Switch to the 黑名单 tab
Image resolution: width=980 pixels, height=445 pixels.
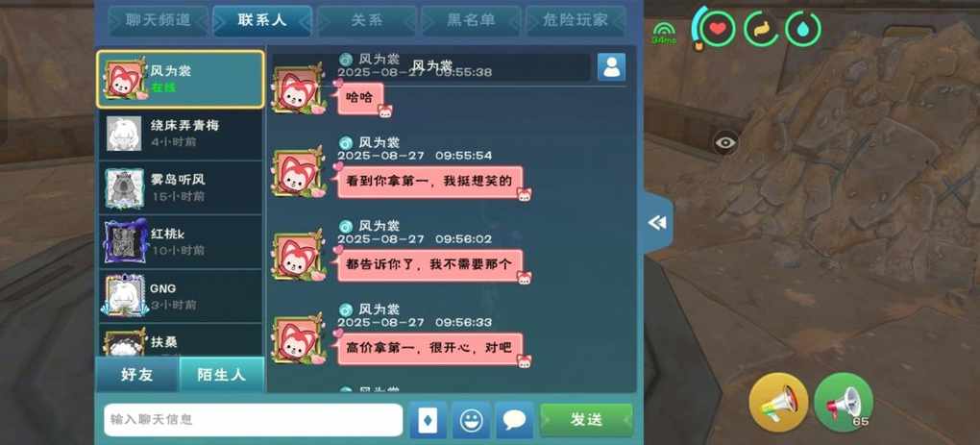click(471, 20)
